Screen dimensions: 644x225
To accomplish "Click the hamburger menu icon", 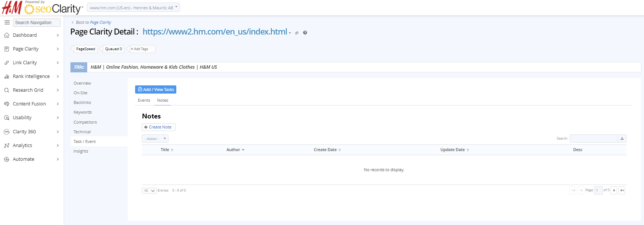I will pos(7,23).
